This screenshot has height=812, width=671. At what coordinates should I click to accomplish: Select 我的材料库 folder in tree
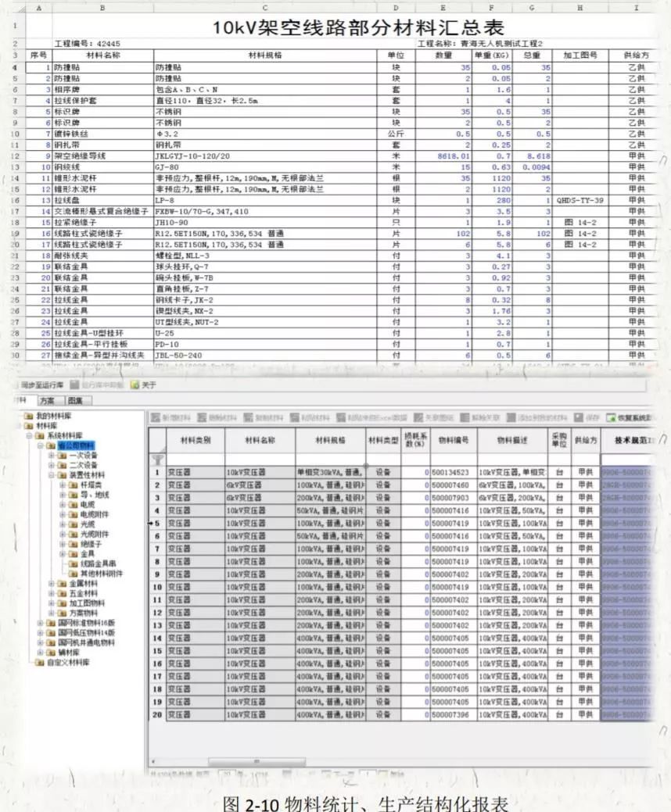pos(48,416)
